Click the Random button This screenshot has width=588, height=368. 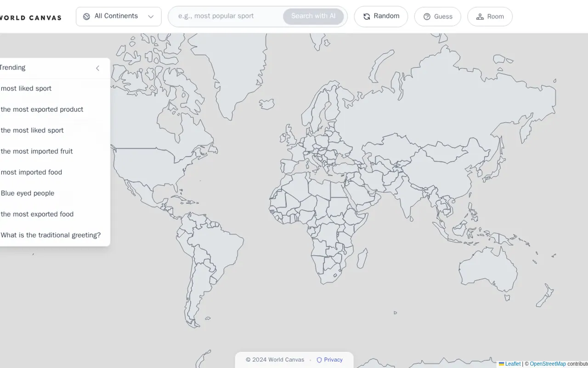coord(381,17)
